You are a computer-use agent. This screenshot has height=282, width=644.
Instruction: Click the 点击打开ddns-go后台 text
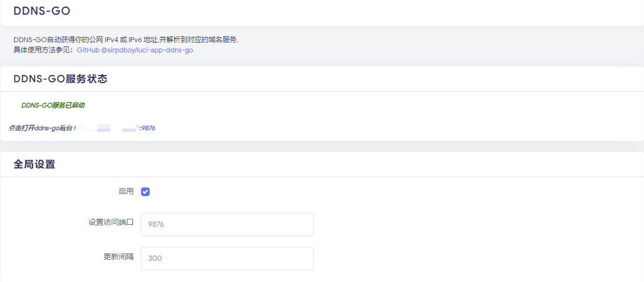[40, 128]
